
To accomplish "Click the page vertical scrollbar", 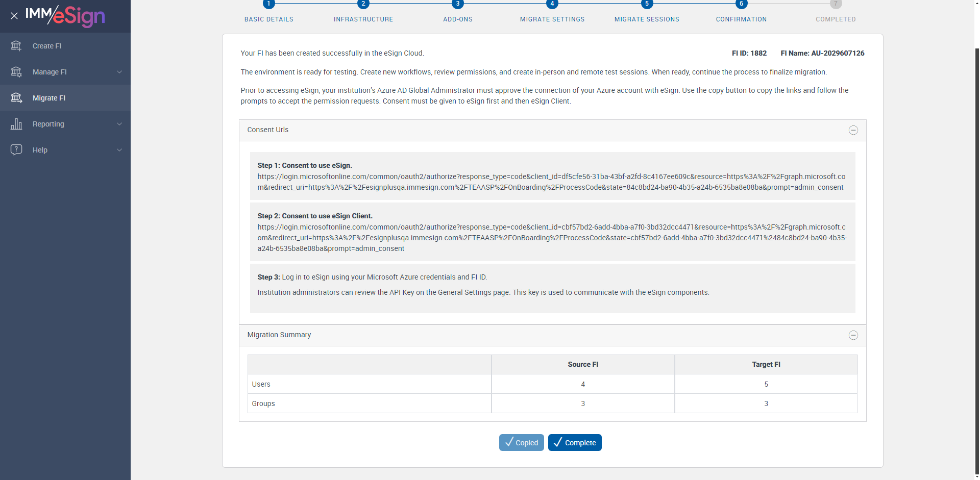I will point(977,260).
